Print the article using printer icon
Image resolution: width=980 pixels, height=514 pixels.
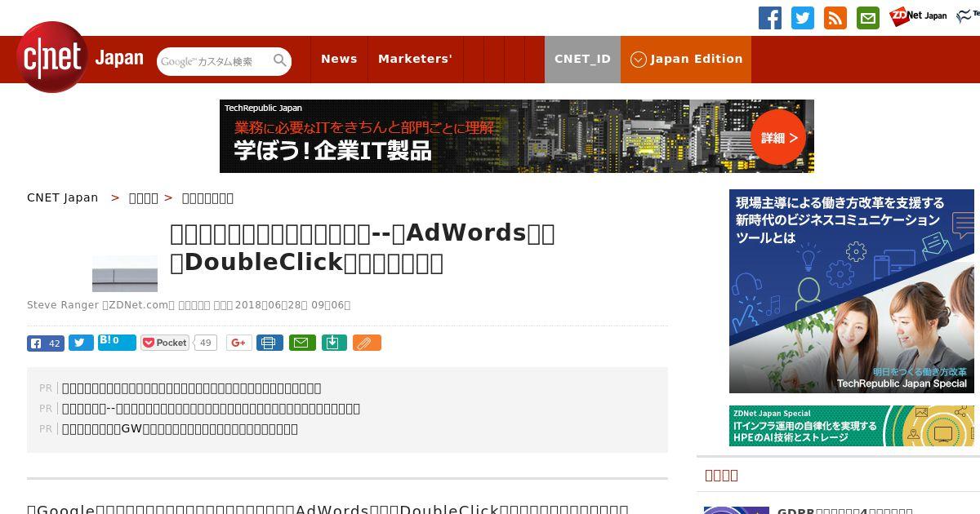pyautogui.click(x=269, y=343)
